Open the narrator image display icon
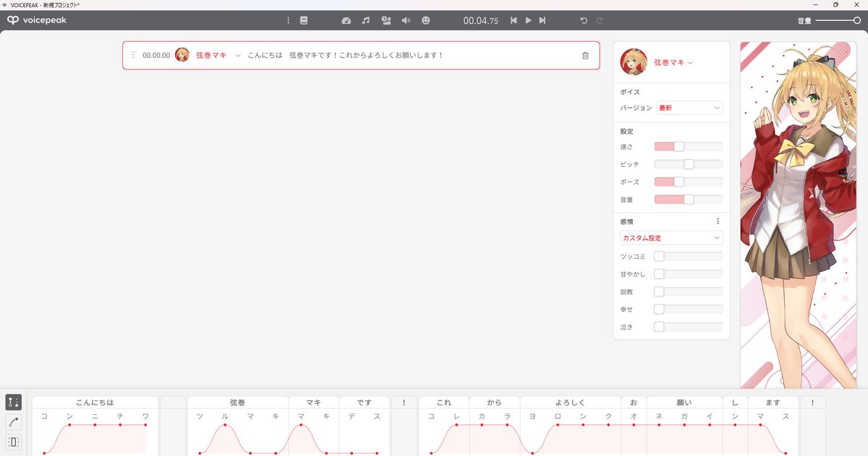 [386, 20]
